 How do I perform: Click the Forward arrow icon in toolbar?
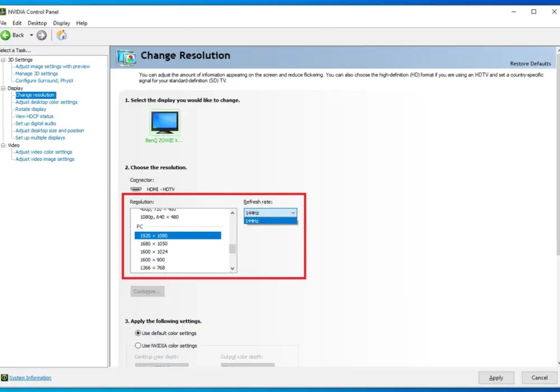tap(41, 35)
